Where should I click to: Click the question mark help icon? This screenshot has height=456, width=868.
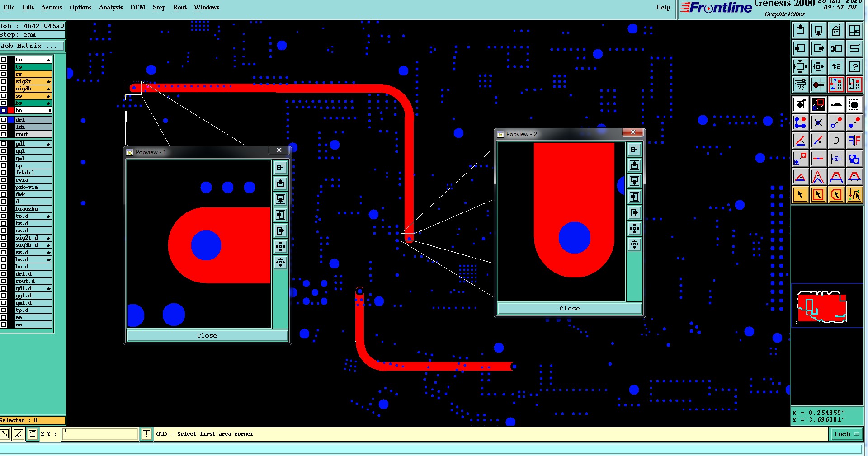point(854,66)
